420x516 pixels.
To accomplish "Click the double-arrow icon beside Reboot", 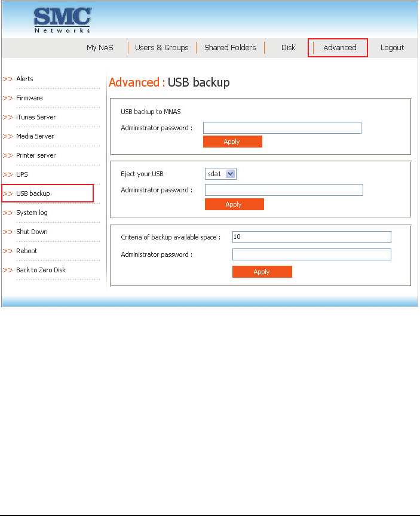I will coord(8,251).
